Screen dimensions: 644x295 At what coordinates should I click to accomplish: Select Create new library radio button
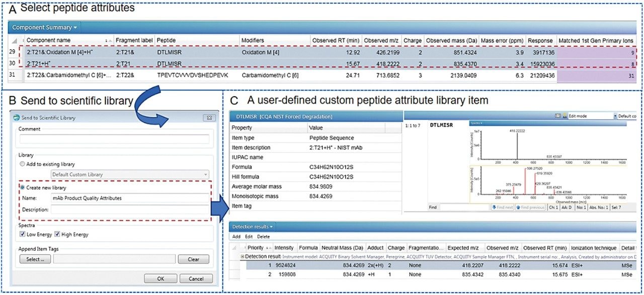(22, 188)
